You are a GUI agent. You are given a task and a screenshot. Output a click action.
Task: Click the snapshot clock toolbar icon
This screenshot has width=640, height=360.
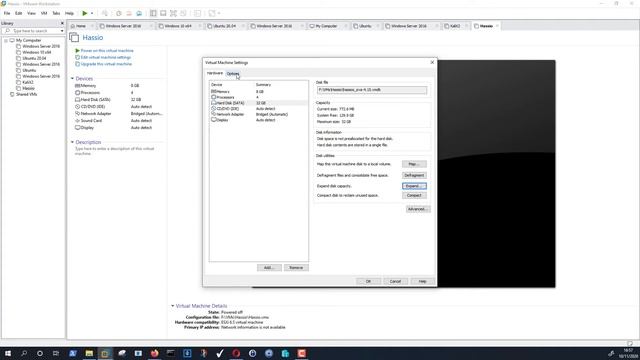(x=118, y=13)
